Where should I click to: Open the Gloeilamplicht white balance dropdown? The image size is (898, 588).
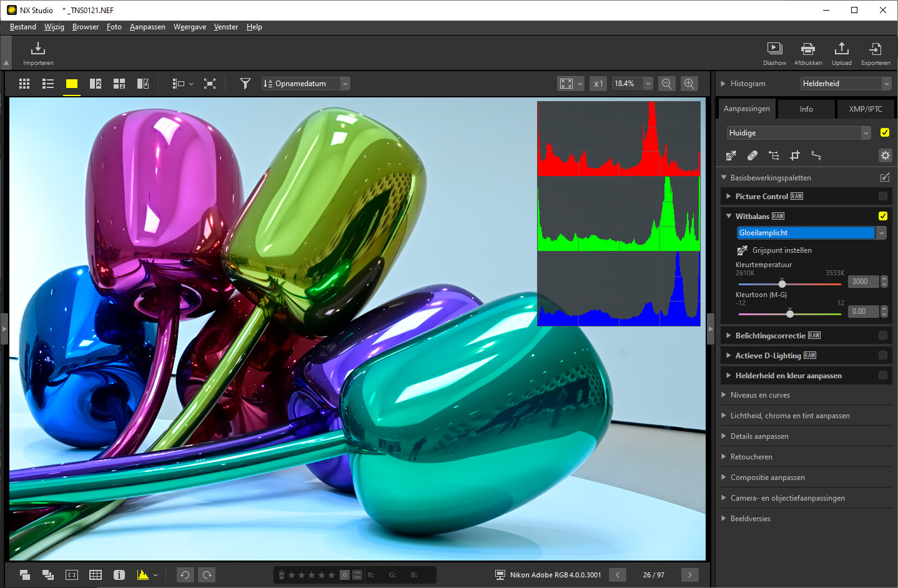(812, 233)
